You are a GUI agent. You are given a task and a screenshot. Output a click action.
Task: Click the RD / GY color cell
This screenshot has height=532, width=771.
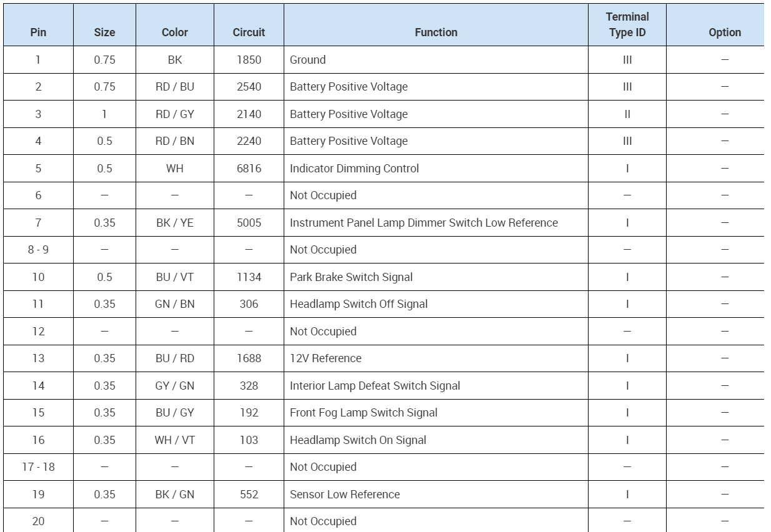[175, 114]
